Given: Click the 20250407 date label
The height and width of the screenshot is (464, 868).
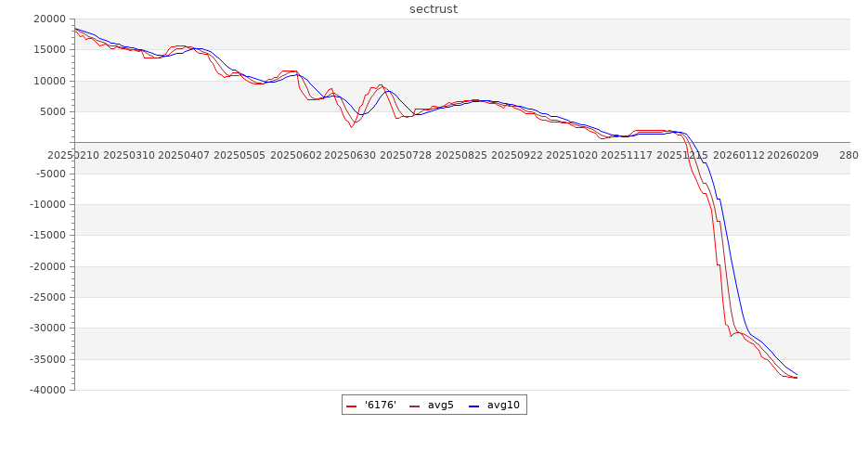Looking at the screenshot, I should coord(185,155).
